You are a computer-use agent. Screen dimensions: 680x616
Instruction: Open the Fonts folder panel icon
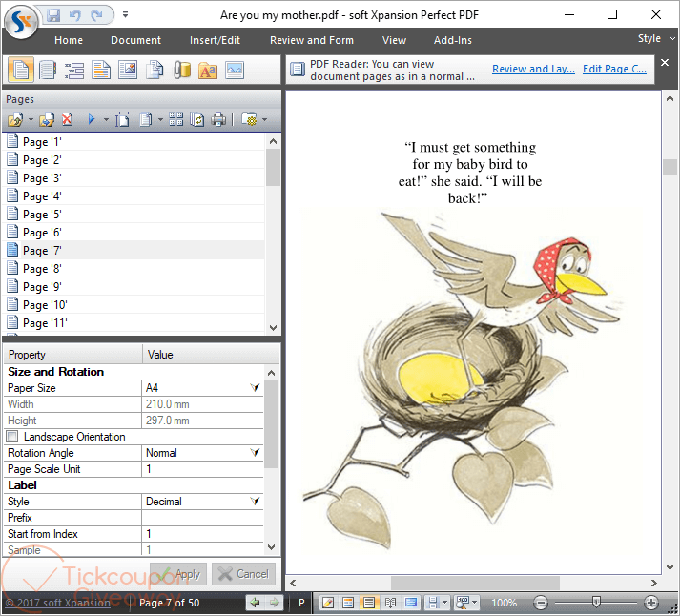click(208, 70)
